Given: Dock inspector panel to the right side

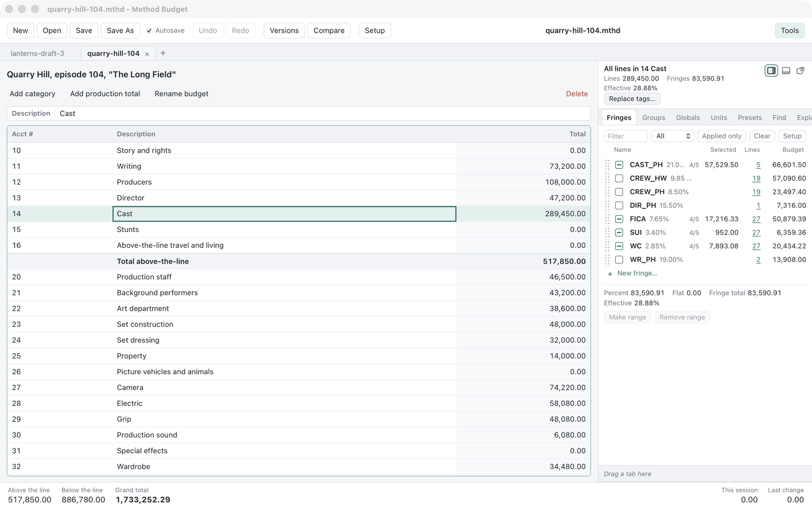Looking at the screenshot, I should pos(771,71).
